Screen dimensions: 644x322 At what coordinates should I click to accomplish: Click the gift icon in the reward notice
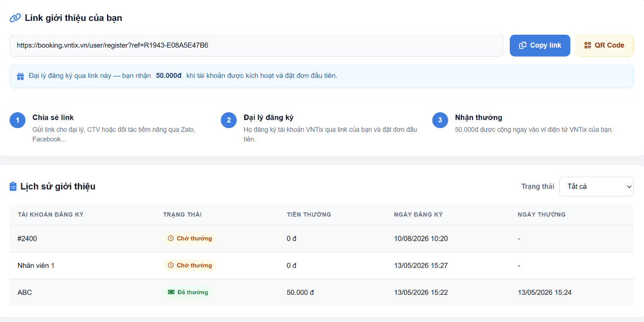point(20,76)
